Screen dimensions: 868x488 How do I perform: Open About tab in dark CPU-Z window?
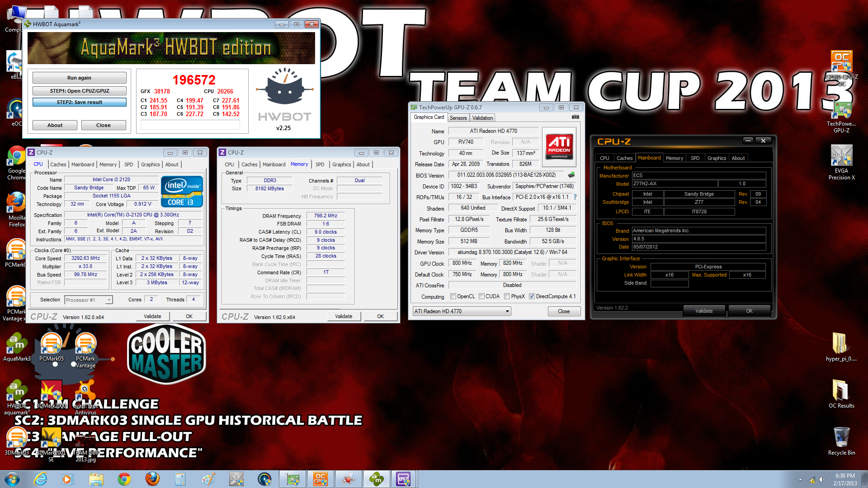pos(738,158)
